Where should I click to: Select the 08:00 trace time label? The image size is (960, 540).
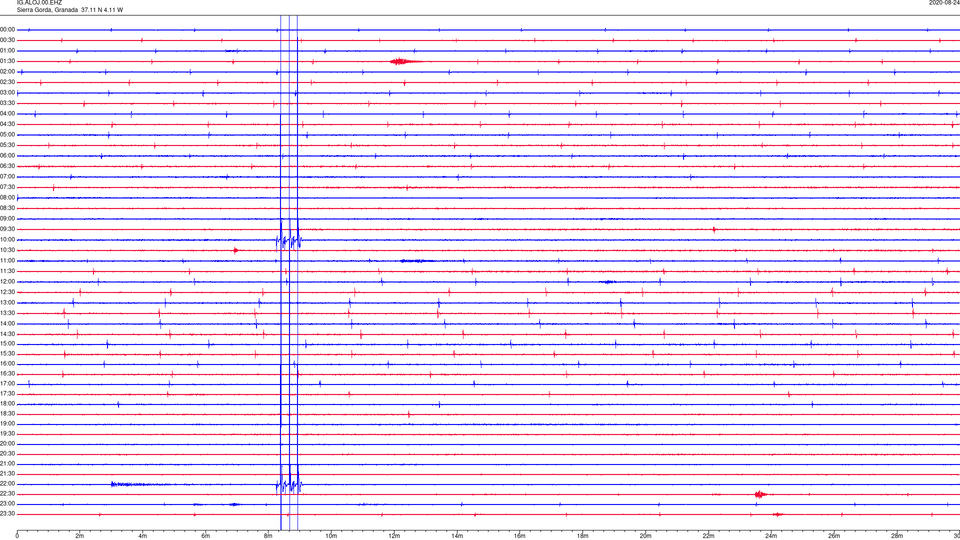click(x=7, y=198)
